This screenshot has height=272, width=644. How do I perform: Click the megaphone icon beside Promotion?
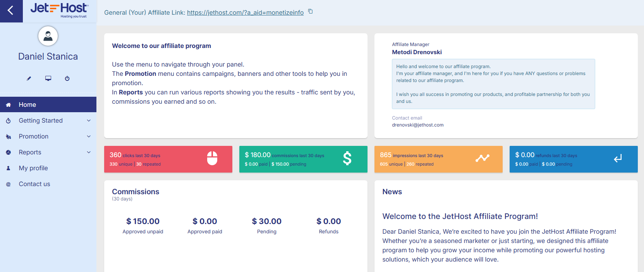pos(9,137)
